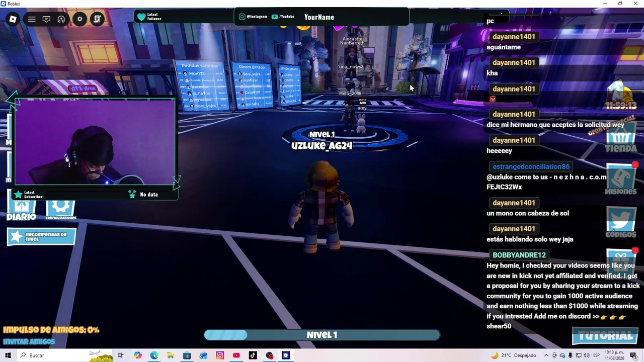Click the una_nows2 player nametag
This screenshot has width=644, height=362.
(x=351, y=67)
